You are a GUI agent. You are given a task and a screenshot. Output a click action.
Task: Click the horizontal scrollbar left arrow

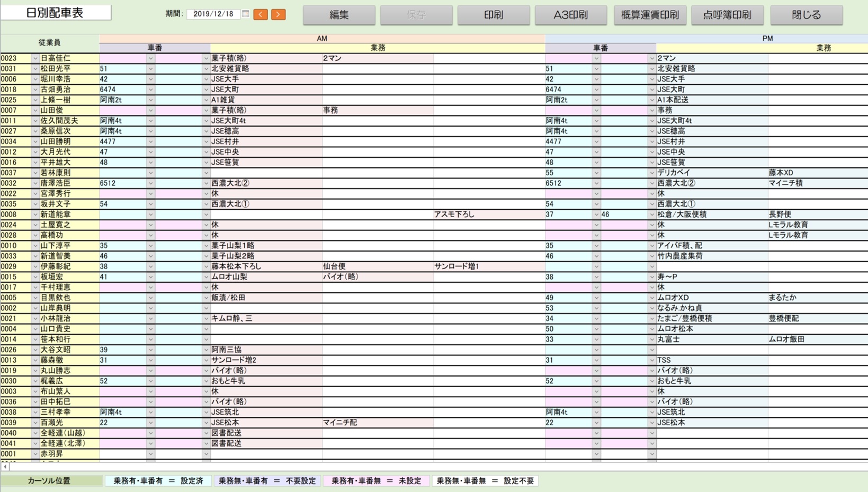(5, 467)
